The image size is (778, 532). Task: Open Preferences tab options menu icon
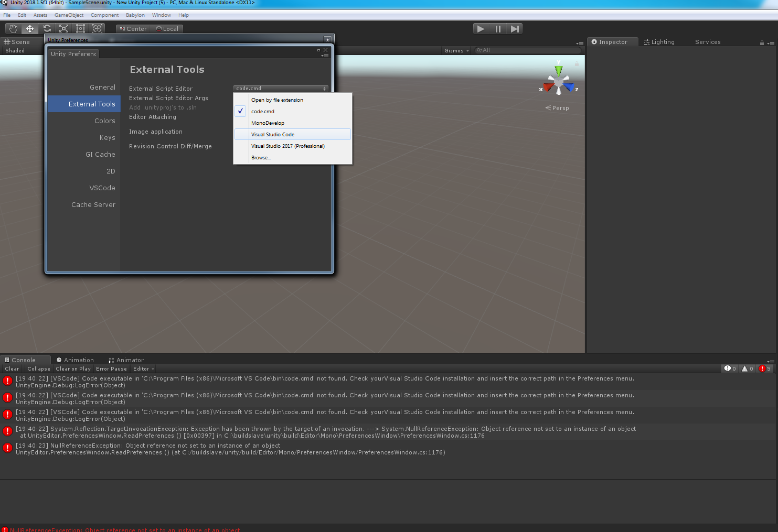point(325,56)
